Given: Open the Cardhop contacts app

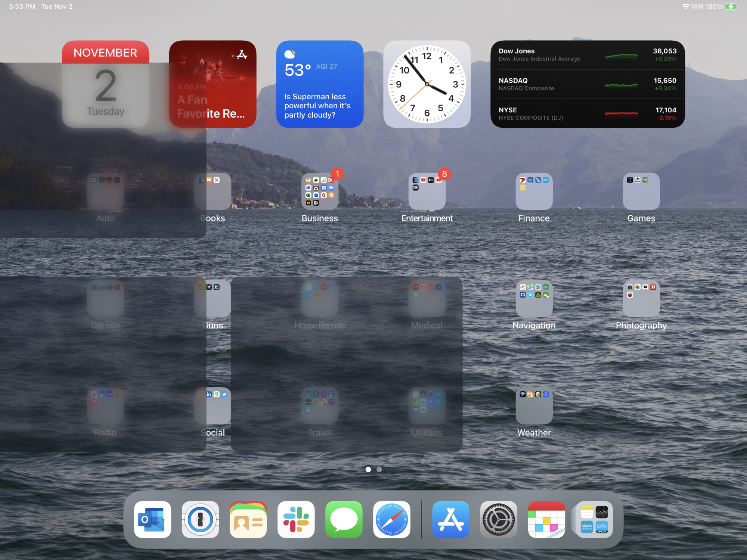Looking at the screenshot, I should [248, 519].
